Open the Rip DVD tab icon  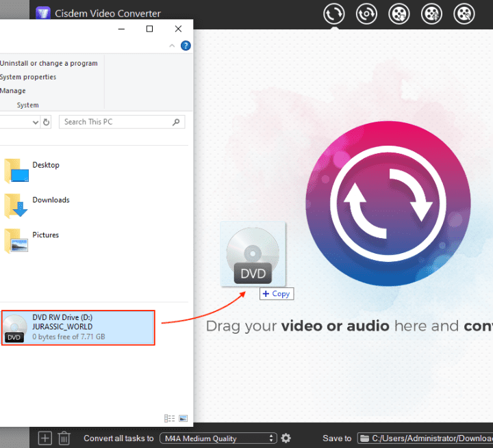click(366, 14)
